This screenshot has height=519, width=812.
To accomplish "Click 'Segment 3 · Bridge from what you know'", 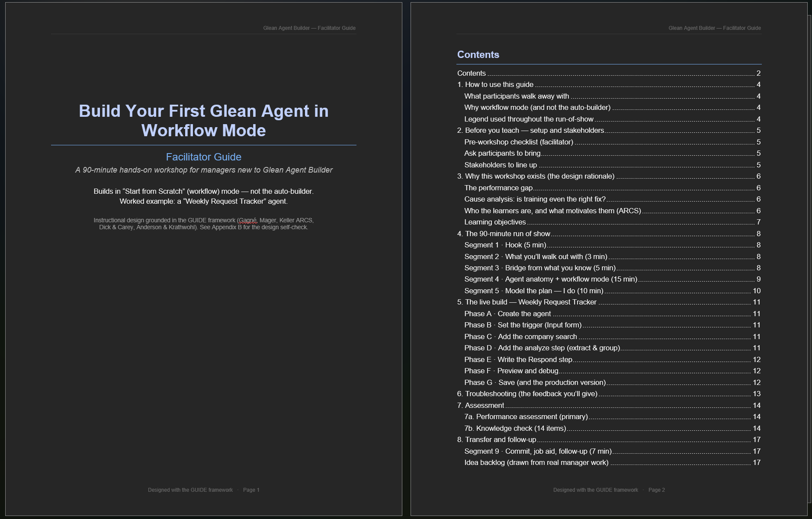I will click(x=612, y=268).
